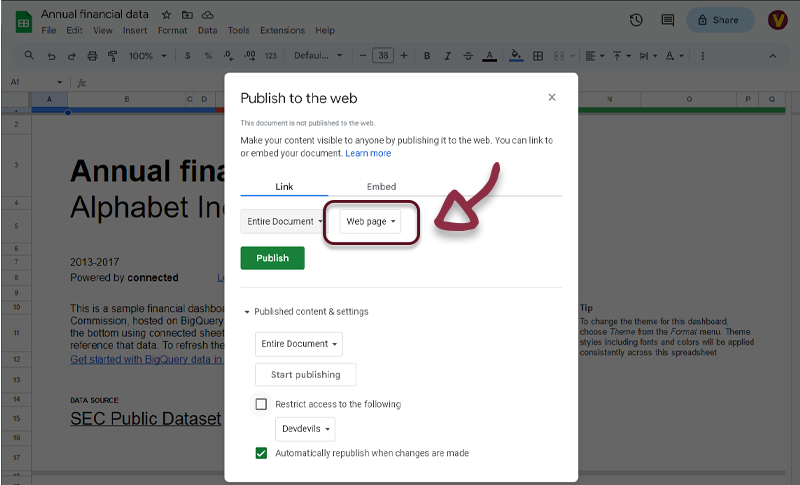The width and height of the screenshot is (800, 485).
Task: Uncheck Automatically republish when changes are made
Action: (x=262, y=453)
